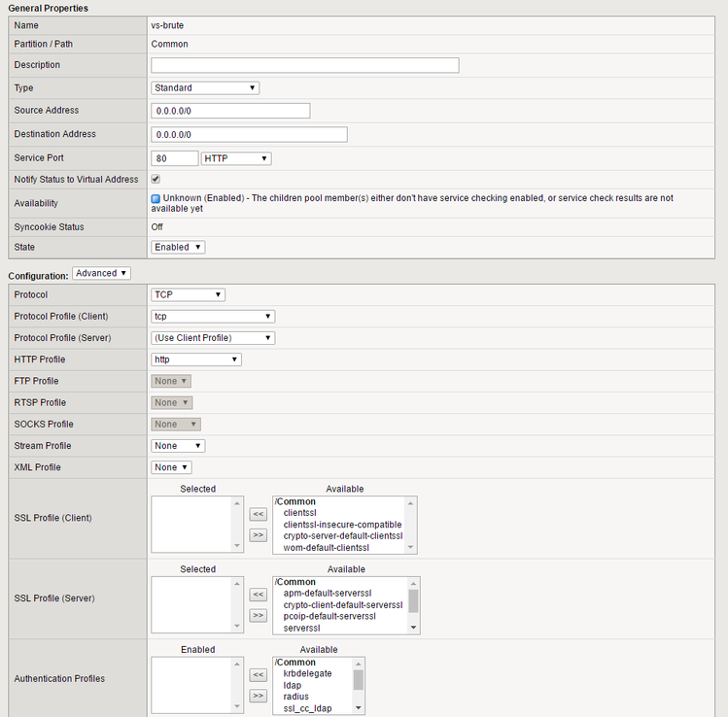Viewport: 728px width, 717px height.
Task: Select krbdelegate authentication profile
Action: [307, 673]
